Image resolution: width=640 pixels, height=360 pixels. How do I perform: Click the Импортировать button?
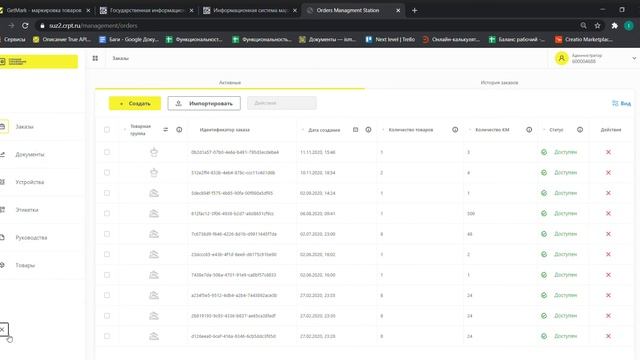(204, 104)
